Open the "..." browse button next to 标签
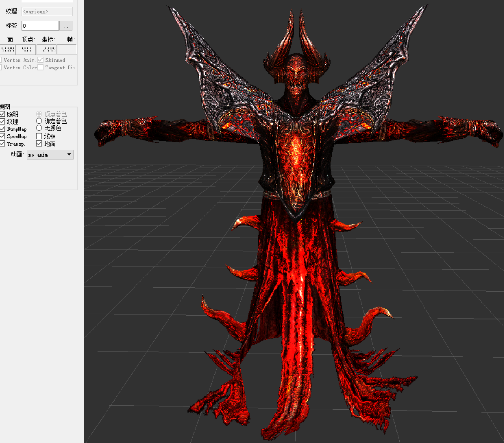Image resolution: width=504 pixels, height=443 pixels. tap(66, 25)
